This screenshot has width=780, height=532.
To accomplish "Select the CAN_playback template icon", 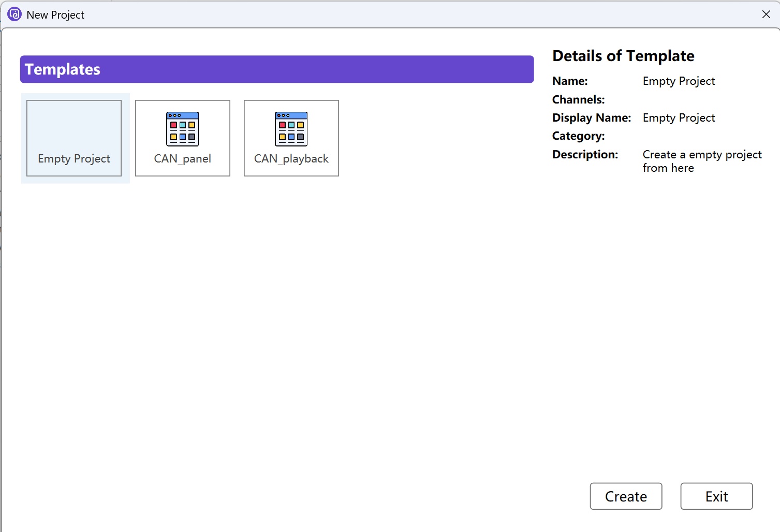I will point(291,129).
